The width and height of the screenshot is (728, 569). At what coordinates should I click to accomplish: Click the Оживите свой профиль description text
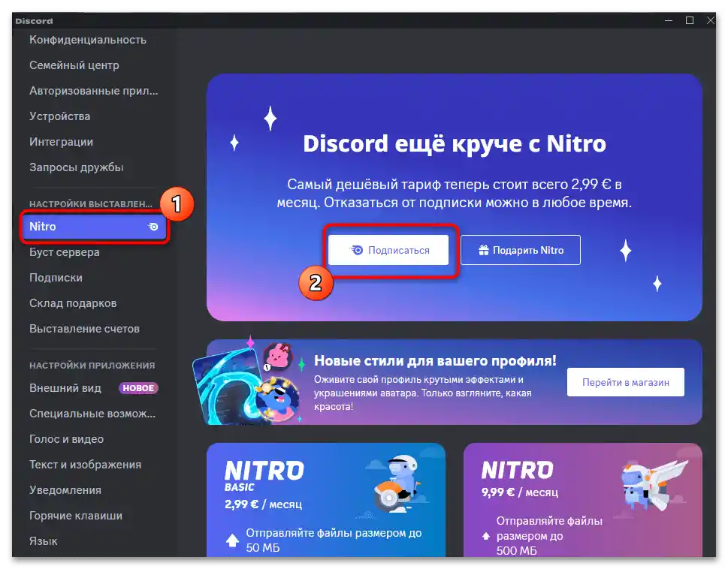pyautogui.click(x=422, y=393)
